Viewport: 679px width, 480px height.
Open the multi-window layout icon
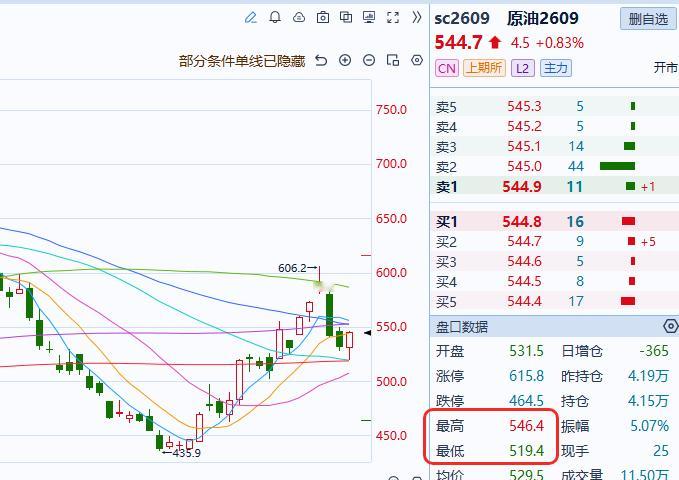pos(346,17)
